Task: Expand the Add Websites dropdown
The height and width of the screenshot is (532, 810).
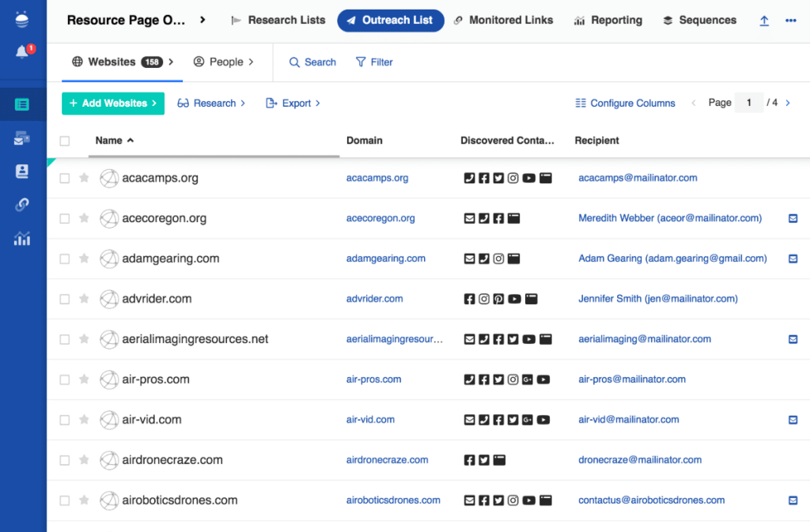Action: click(113, 104)
